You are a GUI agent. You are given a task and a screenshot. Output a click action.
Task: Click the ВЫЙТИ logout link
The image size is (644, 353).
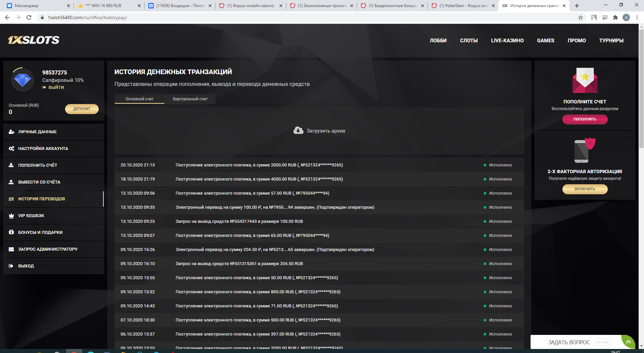tap(53, 87)
